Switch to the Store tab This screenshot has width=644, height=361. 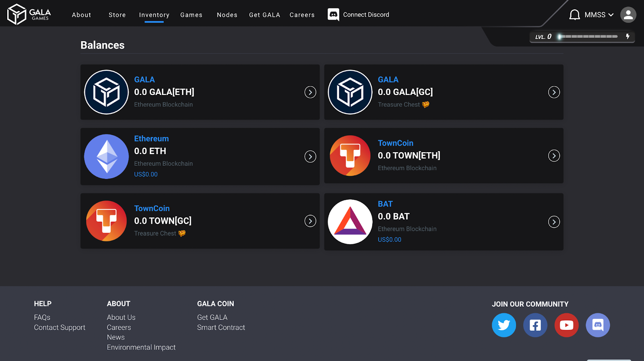[117, 15]
